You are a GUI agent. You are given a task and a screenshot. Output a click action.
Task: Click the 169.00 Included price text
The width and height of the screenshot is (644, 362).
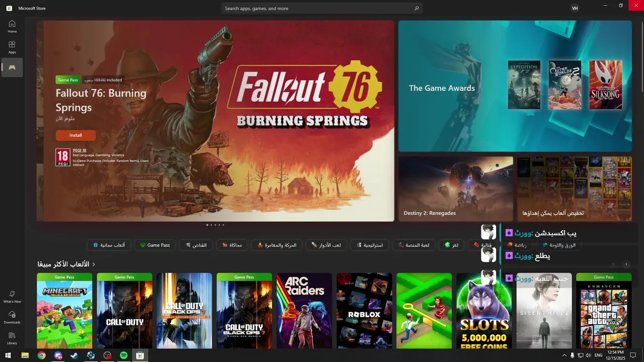coord(103,80)
